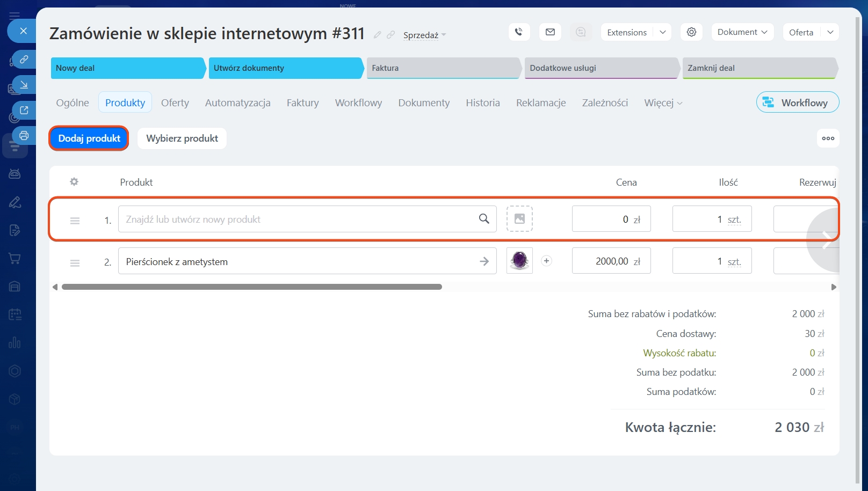Open the email envelope icon button
The image size is (868, 491).
coord(550,32)
